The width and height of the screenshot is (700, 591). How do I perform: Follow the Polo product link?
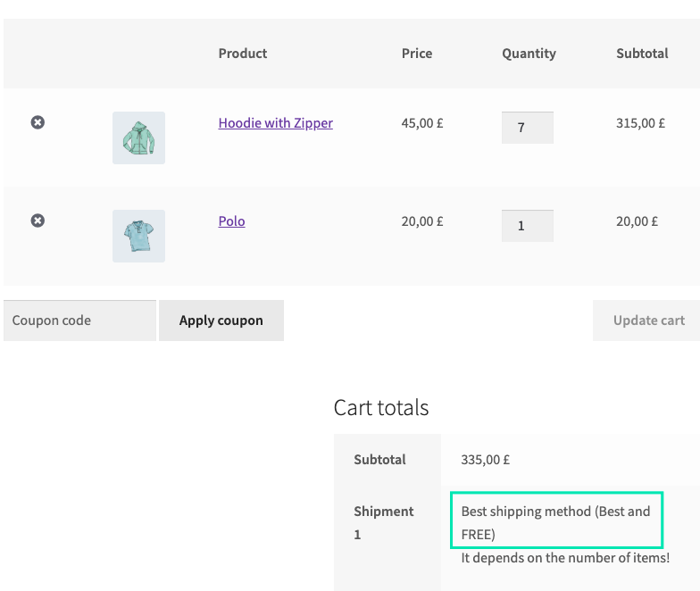tap(231, 221)
